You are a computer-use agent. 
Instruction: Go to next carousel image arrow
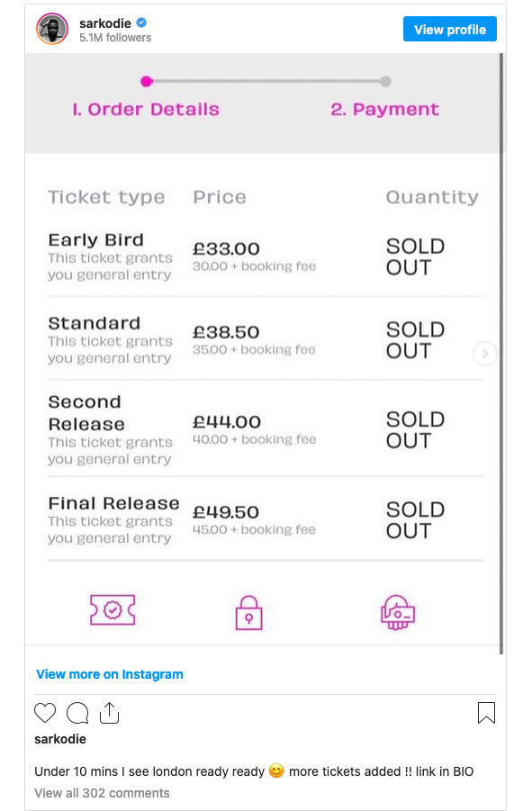[484, 354]
